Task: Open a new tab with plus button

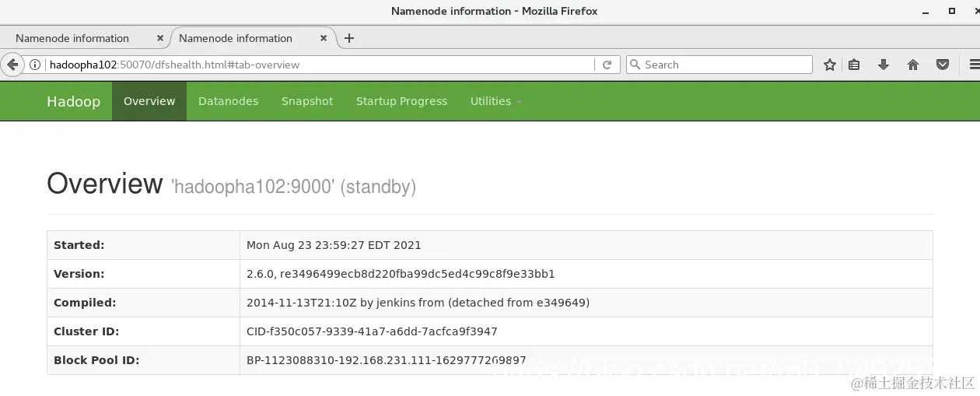Action: pyautogui.click(x=349, y=38)
